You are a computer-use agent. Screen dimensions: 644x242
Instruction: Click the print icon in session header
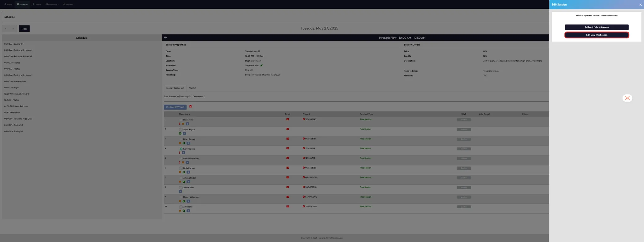click(x=165, y=37)
